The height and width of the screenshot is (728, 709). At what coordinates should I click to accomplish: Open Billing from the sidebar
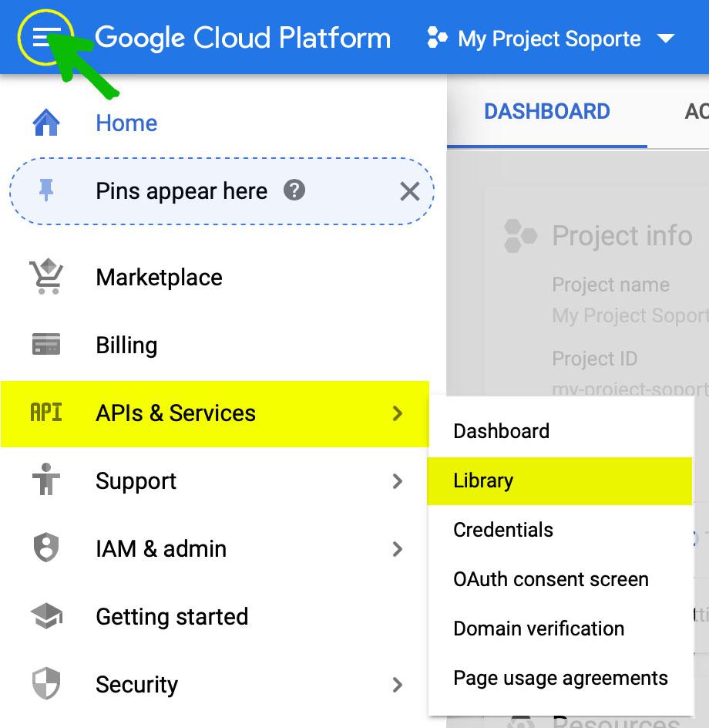126,345
